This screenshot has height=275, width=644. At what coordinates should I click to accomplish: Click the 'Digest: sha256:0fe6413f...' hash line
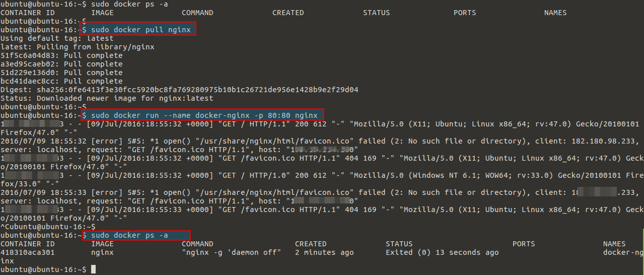(x=179, y=90)
